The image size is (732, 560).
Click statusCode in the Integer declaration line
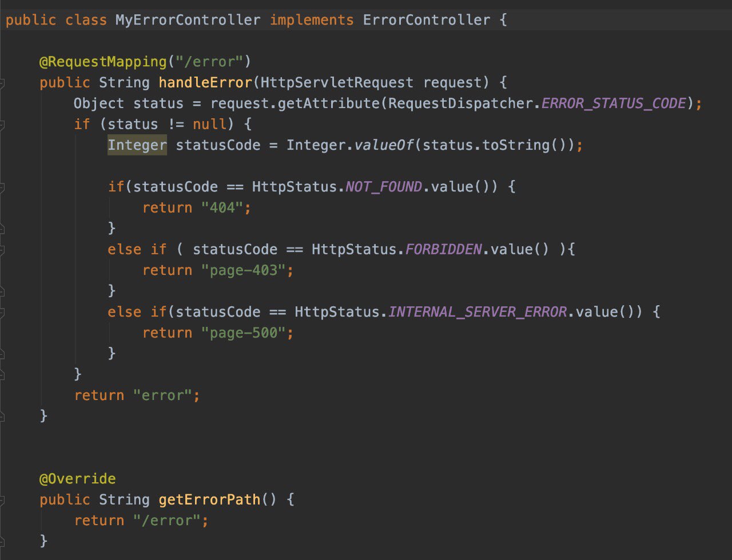[x=218, y=145]
